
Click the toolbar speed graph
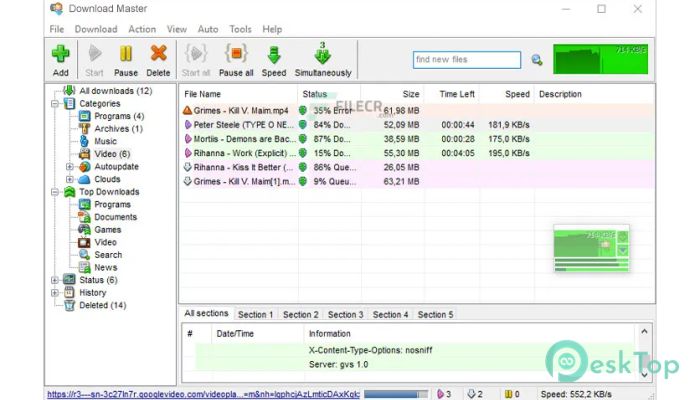pos(600,59)
